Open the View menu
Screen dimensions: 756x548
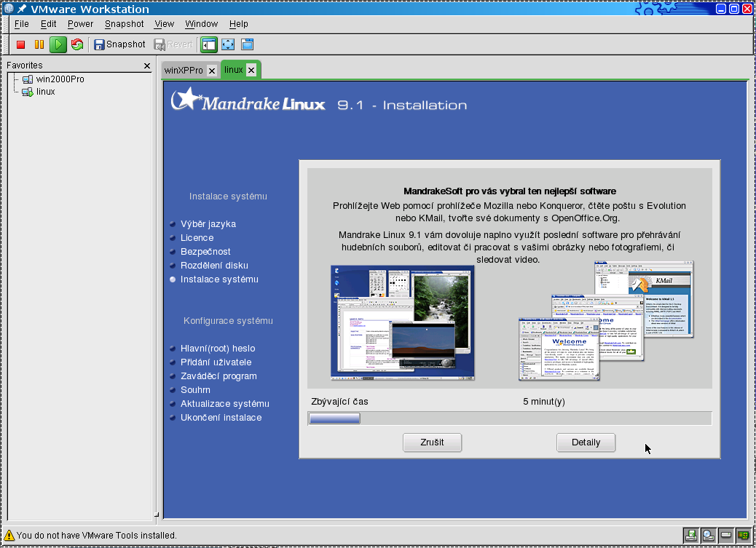pos(164,23)
